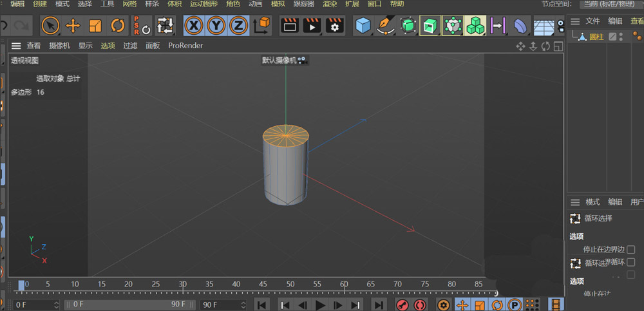Image resolution: width=644 pixels, height=311 pixels.
Task: Select the Scale tool in the toolbar
Action: 95,26
